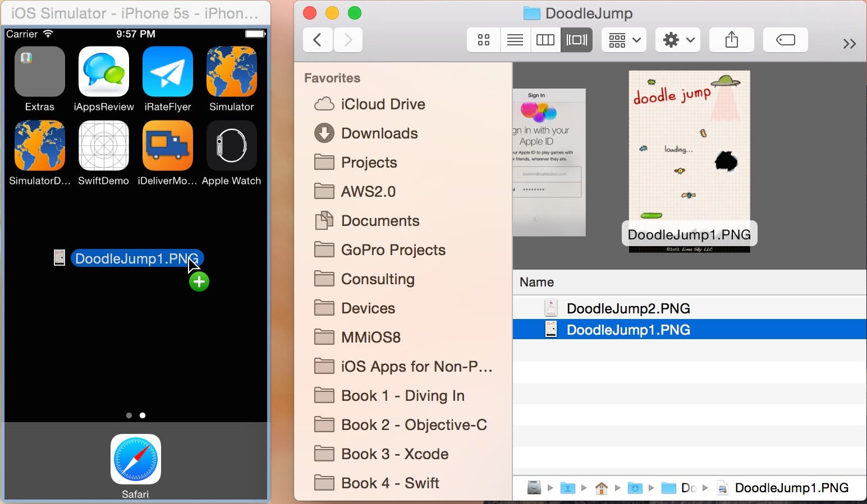Select DoodleJump2.PNG file row
The width and height of the screenshot is (867, 504).
pos(690,308)
